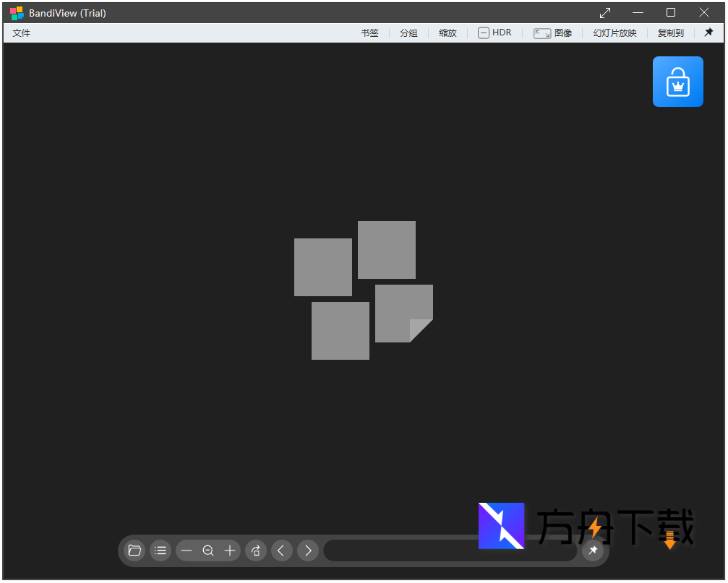Expand the 图像 image menu
Viewport: 728px width, 583px height.
(x=553, y=33)
